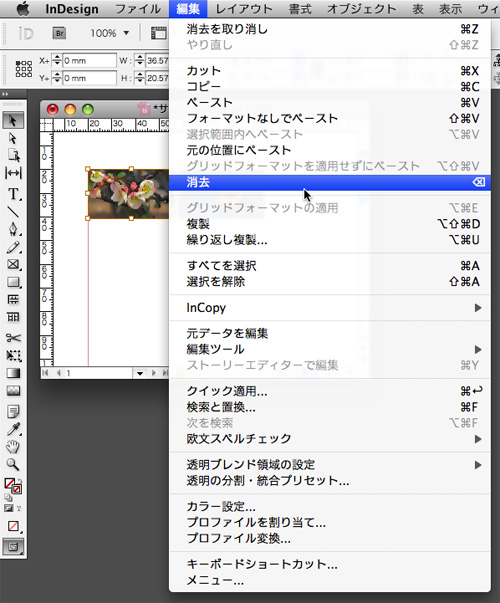Open the ファイル menu
The width and height of the screenshot is (500, 603).
click(138, 9)
